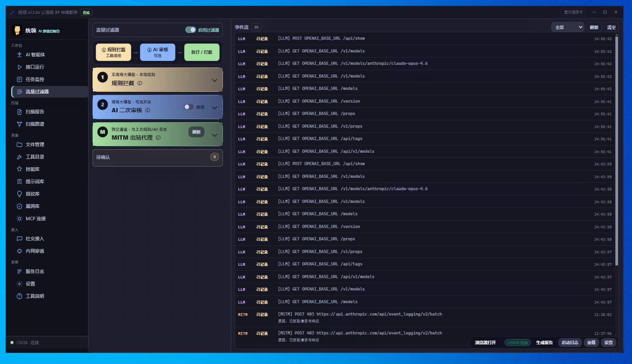This screenshot has width=632, height=364.
Task: Click the 浏览器打开 button
Action: click(485, 343)
